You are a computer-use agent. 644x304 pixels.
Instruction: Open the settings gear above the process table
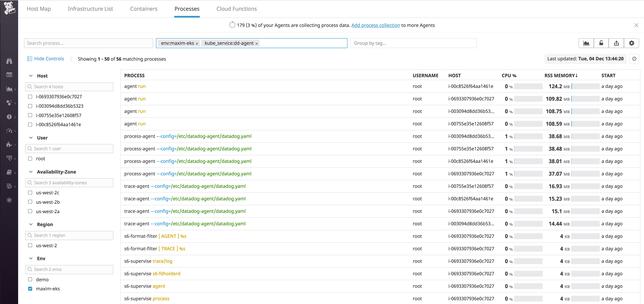[632, 43]
